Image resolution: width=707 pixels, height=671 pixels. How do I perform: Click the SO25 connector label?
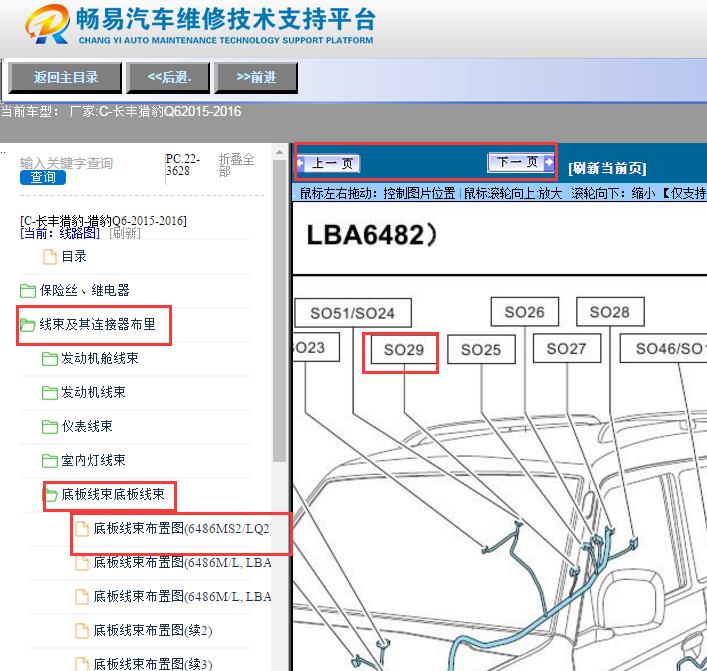tap(481, 349)
